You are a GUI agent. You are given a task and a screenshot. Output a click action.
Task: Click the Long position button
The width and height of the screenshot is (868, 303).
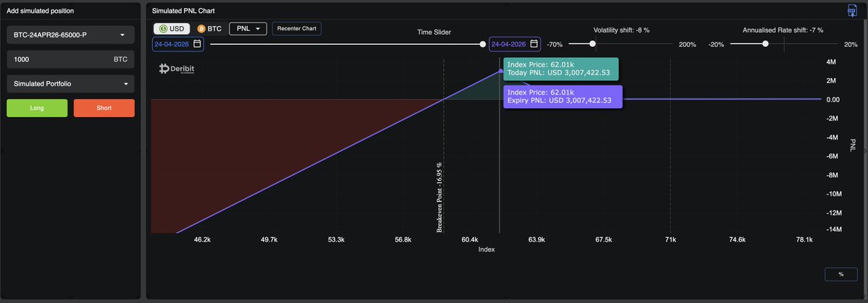click(x=37, y=108)
